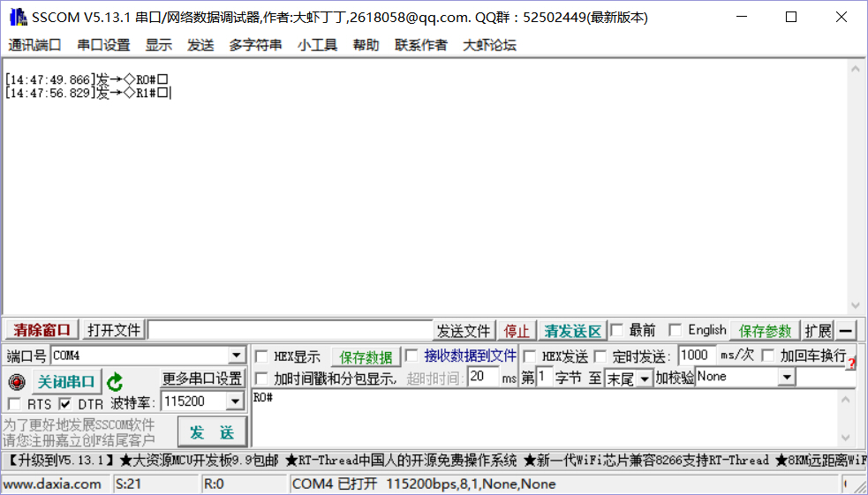Open the 加校验 None dropdown

click(787, 378)
